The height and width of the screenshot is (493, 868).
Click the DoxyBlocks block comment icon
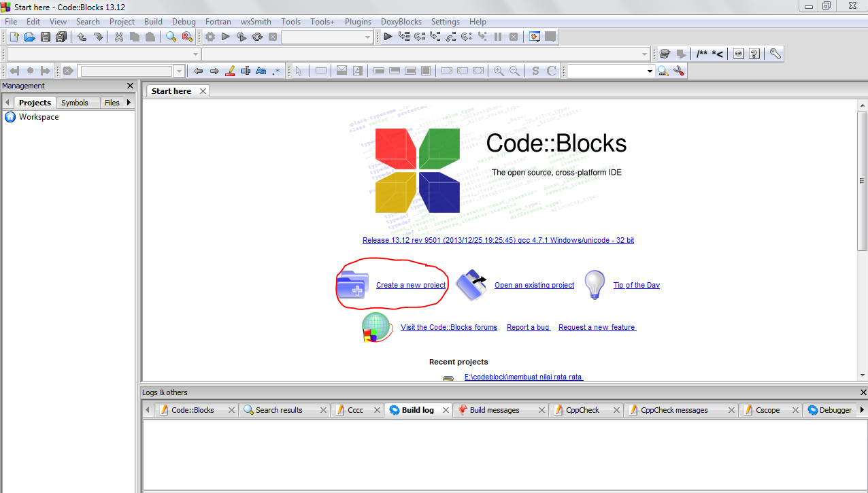tap(703, 54)
